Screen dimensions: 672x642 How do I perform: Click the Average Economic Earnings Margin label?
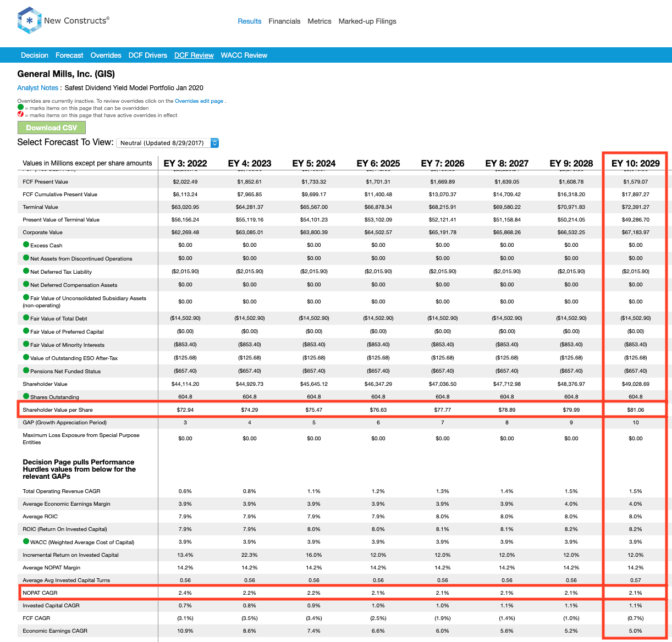point(67,504)
